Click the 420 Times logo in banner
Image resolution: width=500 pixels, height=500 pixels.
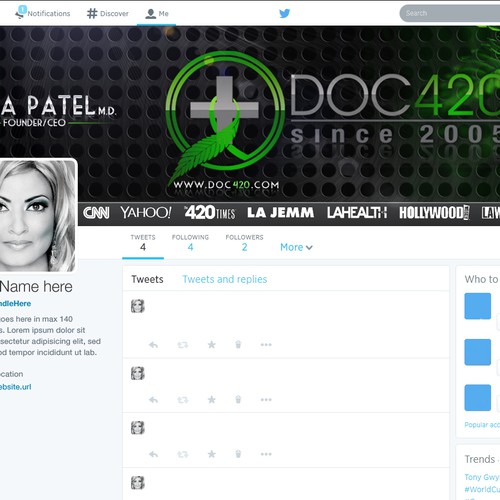click(210, 213)
